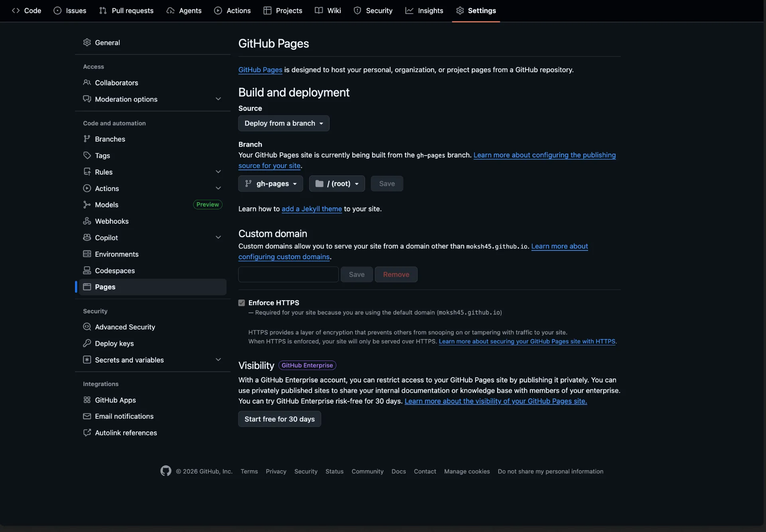Expand the gh-pages branch selector

point(270,184)
